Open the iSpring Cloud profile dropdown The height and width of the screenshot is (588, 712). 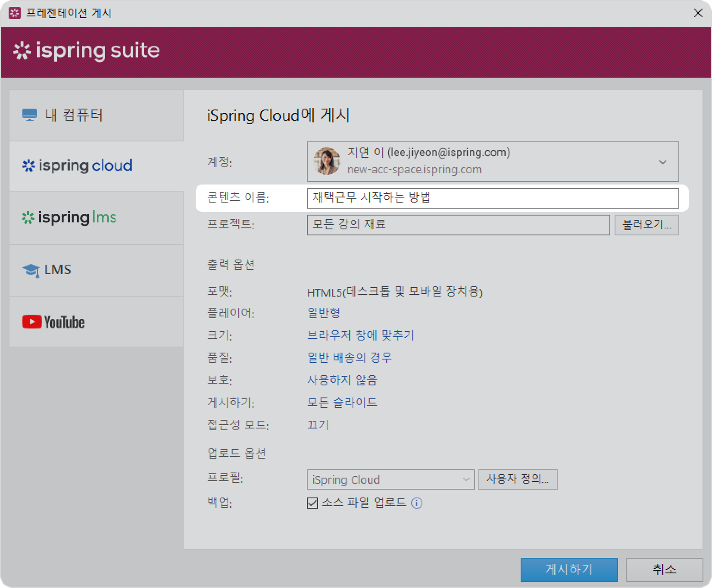pyautogui.click(x=390, y=479)
